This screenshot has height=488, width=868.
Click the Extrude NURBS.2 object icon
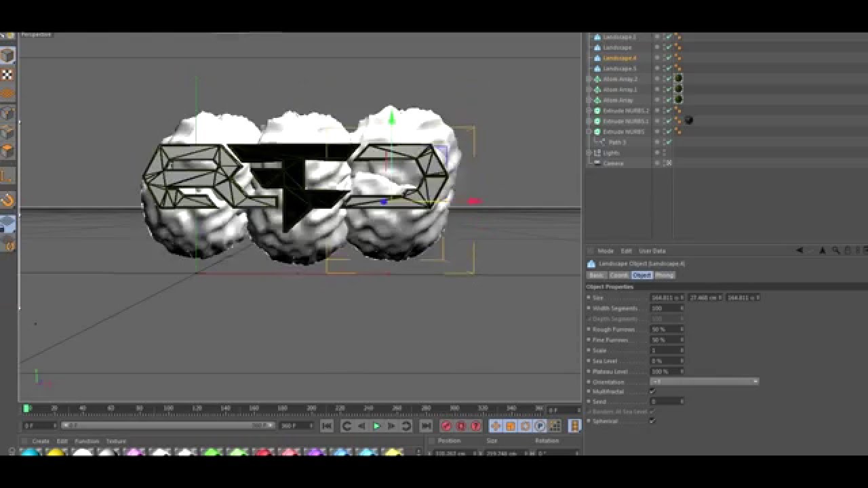(597, 110)
